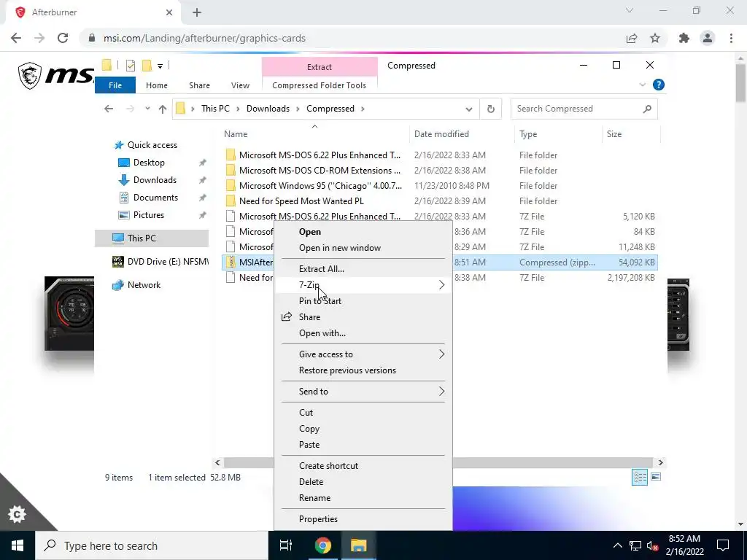Open Task View on the taskbar
The height and width of the screenshot is (560, 747).
[286, 545]
